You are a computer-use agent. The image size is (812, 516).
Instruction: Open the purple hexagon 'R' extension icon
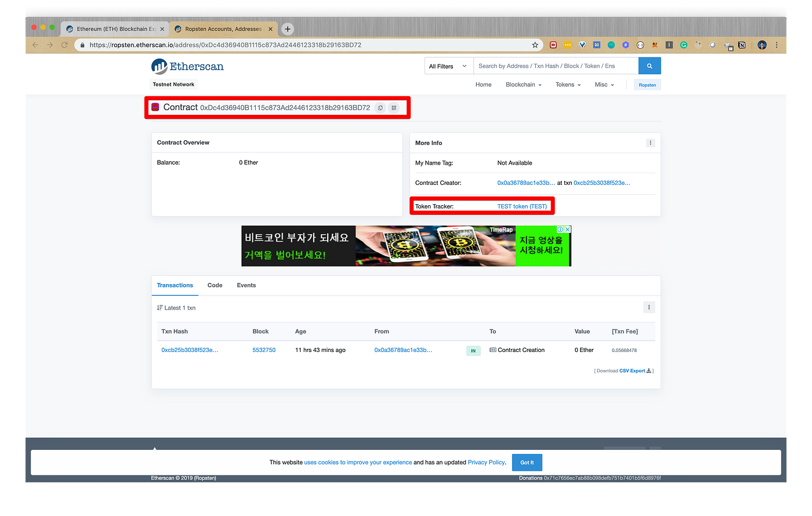coord(626,45)
